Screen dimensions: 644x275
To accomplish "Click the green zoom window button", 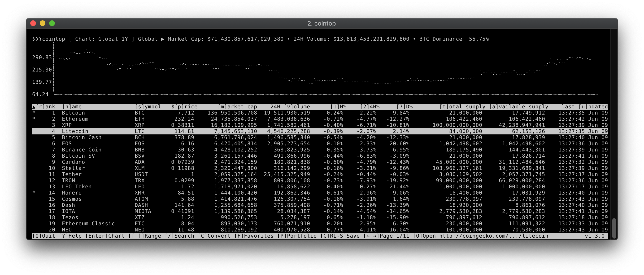I will coord(52,23).
